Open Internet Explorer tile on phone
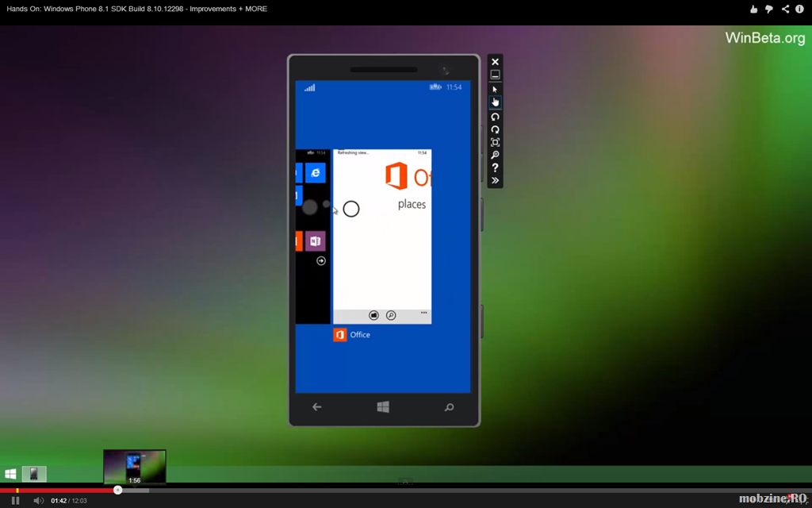This screenshot has height=508, width=812. (x=316, y=172)
